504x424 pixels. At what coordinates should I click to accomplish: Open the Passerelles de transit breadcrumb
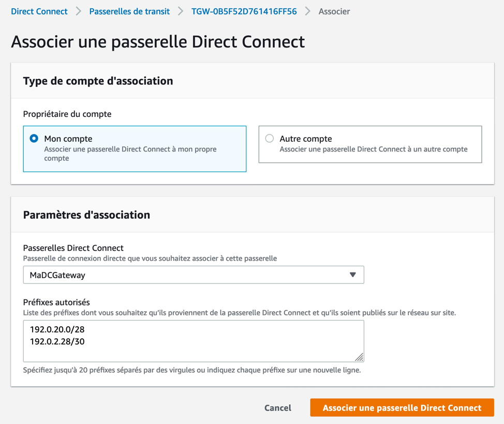click(129, 11)
